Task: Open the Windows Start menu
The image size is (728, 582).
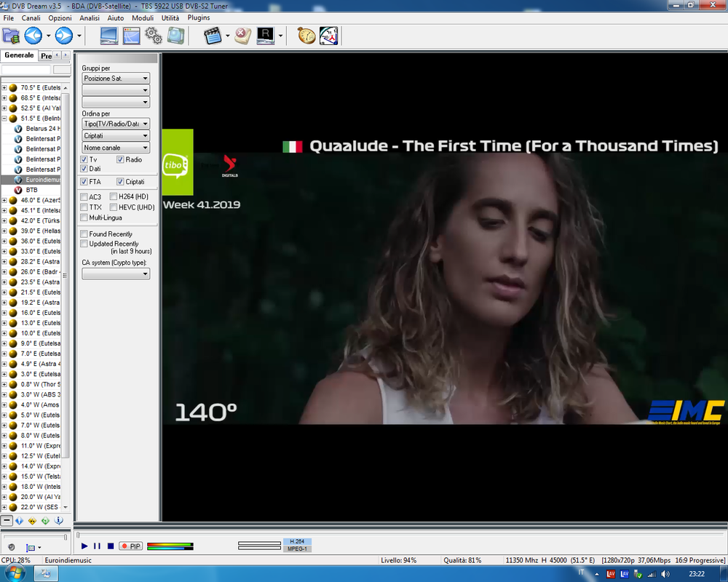Action: tap(15, 574)
